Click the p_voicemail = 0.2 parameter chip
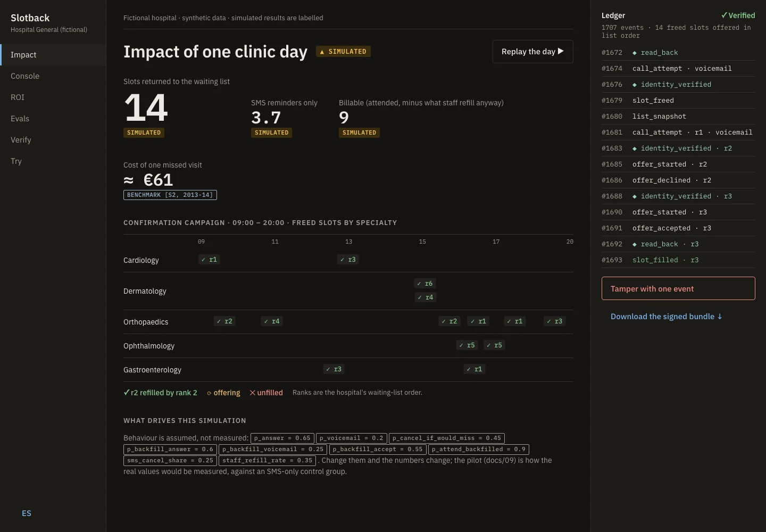 [x=352, y=438]
